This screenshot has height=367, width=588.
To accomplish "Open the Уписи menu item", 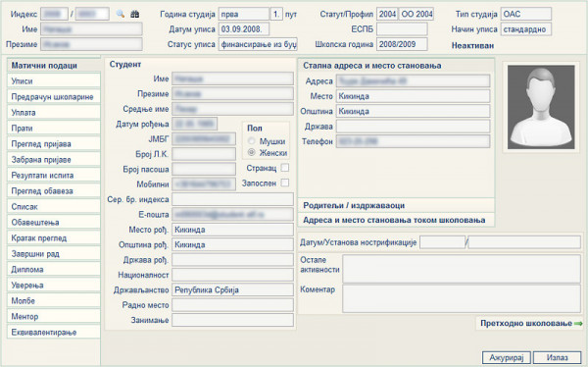I will tap(54, 81).
